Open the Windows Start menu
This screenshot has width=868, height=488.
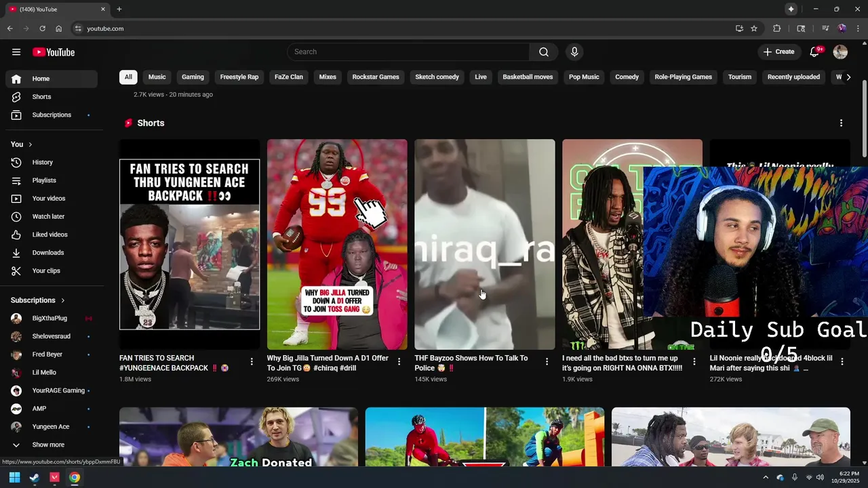tap(14, 477)
